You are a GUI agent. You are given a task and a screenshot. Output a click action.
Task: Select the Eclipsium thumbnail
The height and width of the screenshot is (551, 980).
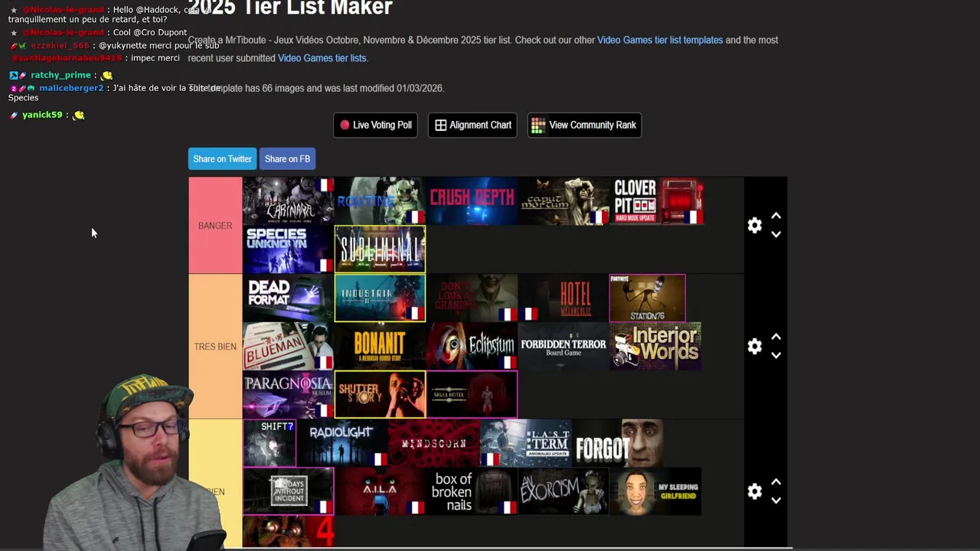coord(472,346)
